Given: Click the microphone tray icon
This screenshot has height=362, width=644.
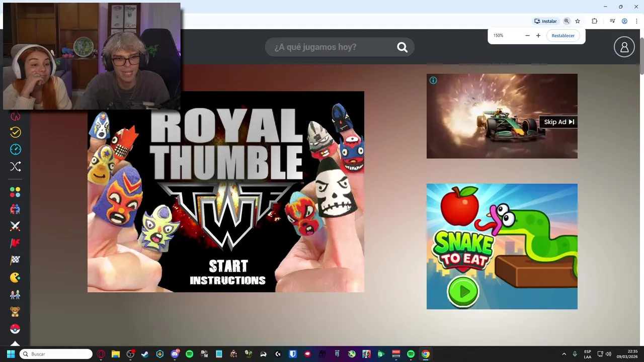Looking at the screenshot, I should pyautogui.click(x=575, y=354).
